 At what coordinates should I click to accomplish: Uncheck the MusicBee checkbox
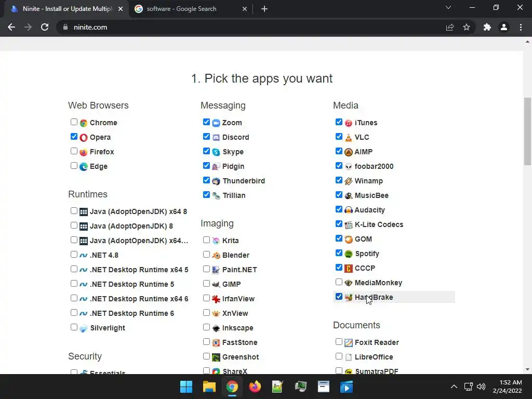click(x=339, y=195)
